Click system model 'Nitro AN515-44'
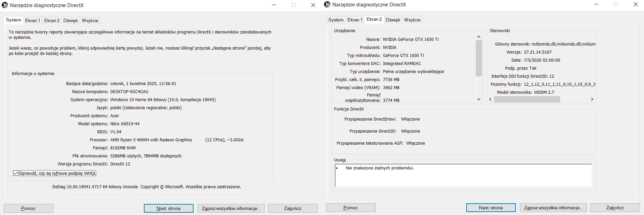Screen dimensions: 644x215 125,124
